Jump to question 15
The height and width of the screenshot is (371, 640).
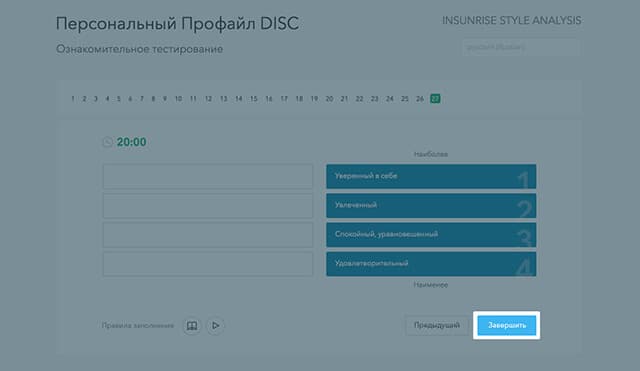pyautogui.click(x=254, y=99)
